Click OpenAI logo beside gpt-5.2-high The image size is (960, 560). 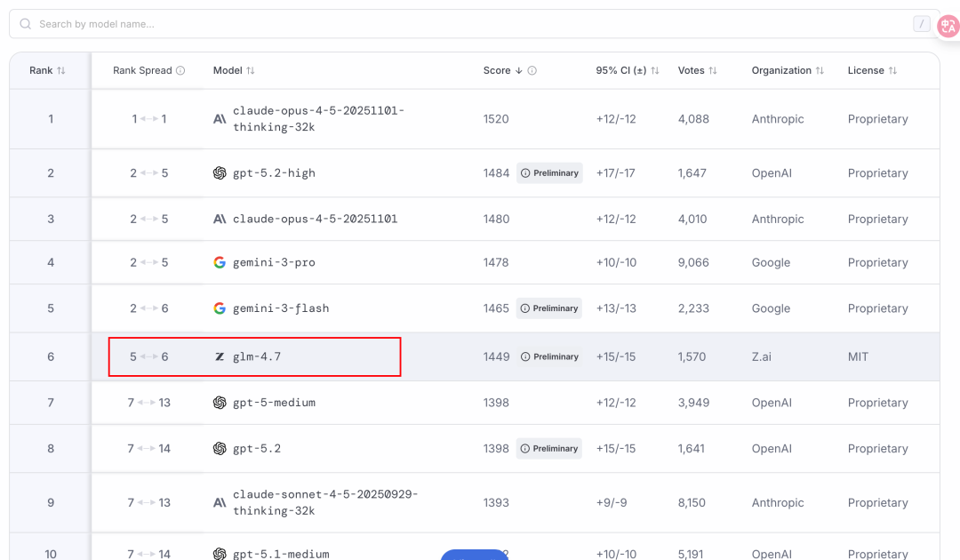[220, 173]
